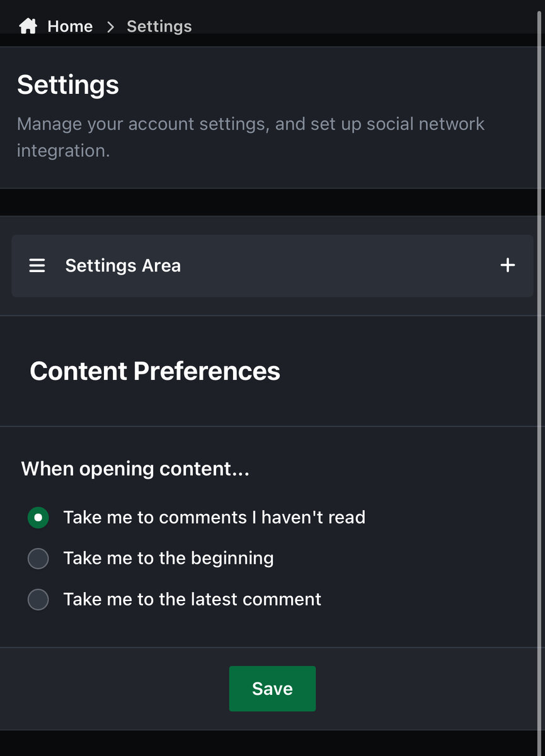The image size is (545, 756).
Task: Click the Home house icon in breadcrumb
Action: 28,26
